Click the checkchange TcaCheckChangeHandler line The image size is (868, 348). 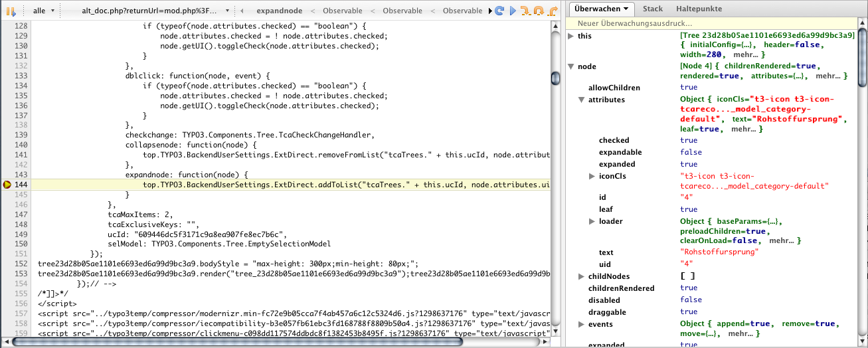[250, 135]
